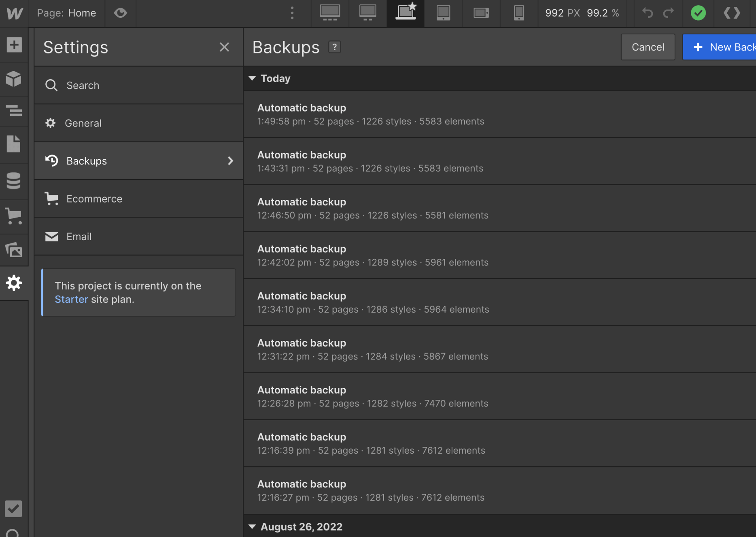The height and width of the screenshot is (537, 756).
Task: Open the three-dot menu in the top bar
Action: click(292, 13)
